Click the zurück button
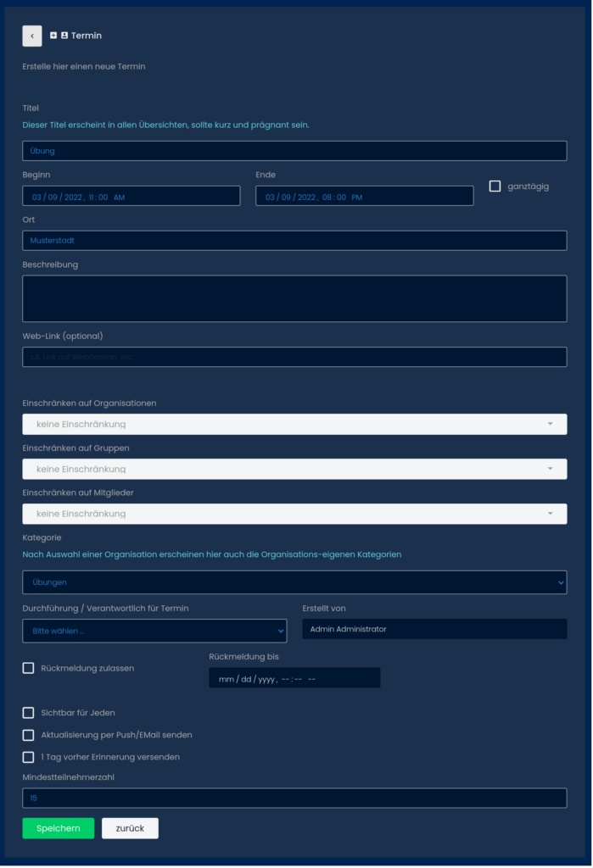Screen dimensions: 593x868 (130, 828)
